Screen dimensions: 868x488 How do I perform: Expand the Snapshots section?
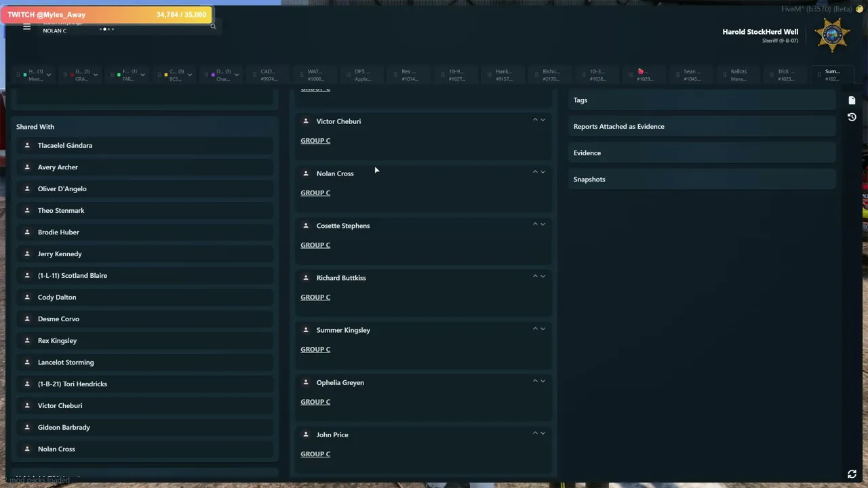(702, 179)
